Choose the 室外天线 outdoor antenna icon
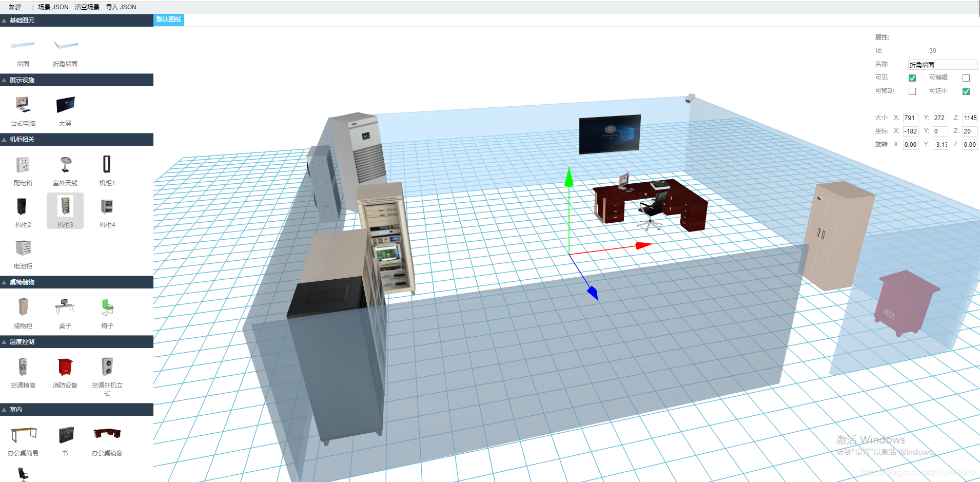 click(x=65, y=165)
